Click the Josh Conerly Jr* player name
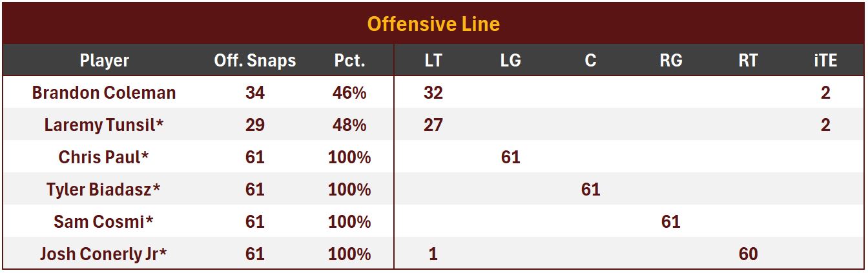 pyautogui.click(x=104, y=254)
